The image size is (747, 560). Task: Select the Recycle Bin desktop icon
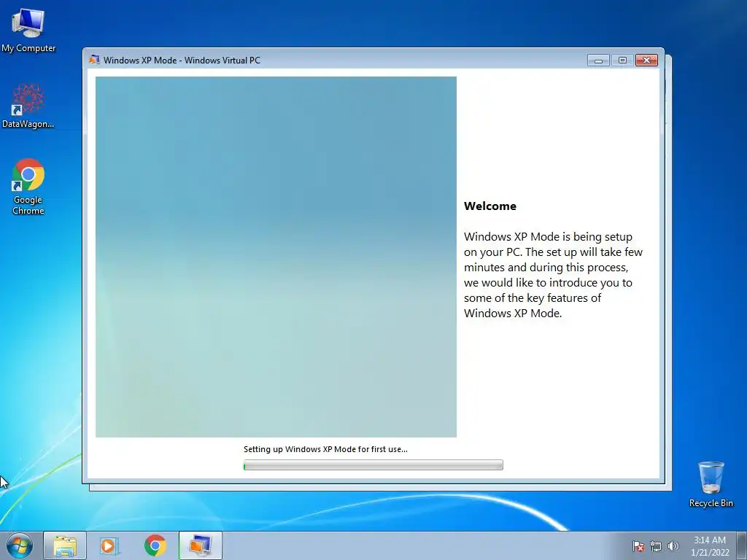pos(711,484)
